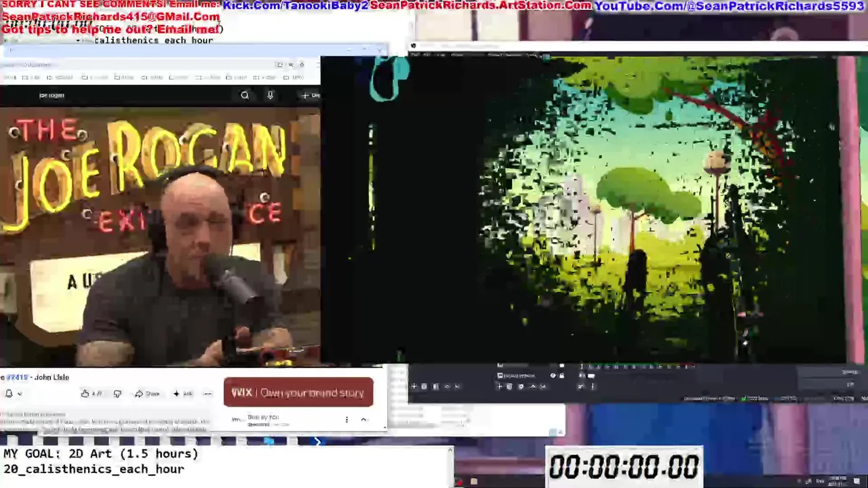The height and width of the screenshot is (488, 868).
Task: Click the Share button under the video
Action: click(147, 394)
